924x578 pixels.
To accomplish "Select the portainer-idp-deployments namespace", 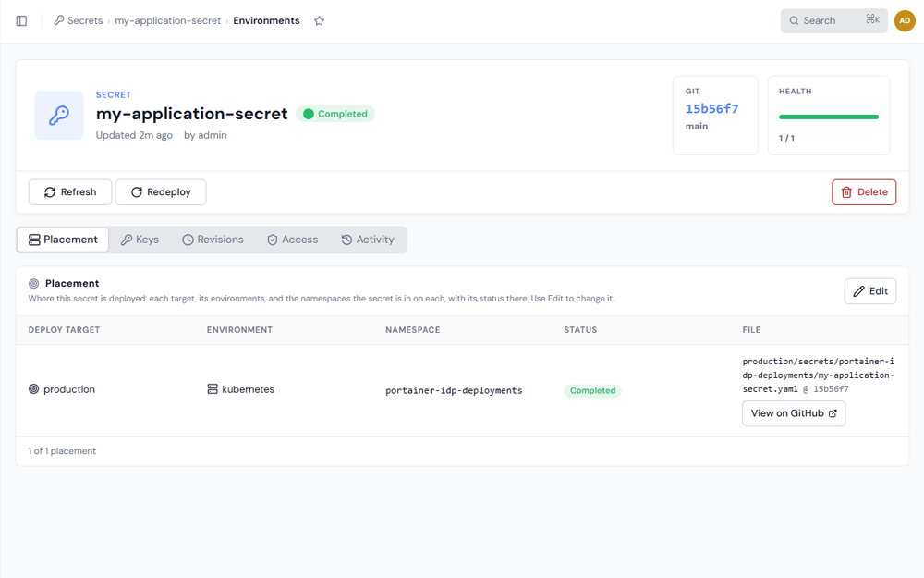I will pos(454,390).
